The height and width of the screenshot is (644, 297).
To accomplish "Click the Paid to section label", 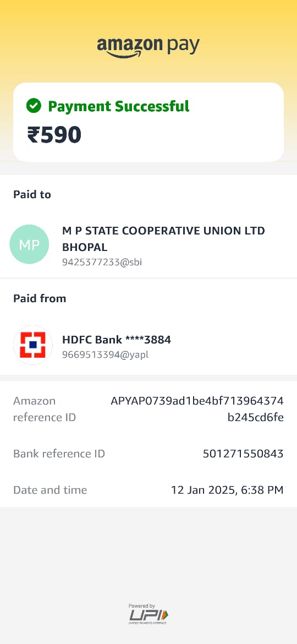I will 32,194.
